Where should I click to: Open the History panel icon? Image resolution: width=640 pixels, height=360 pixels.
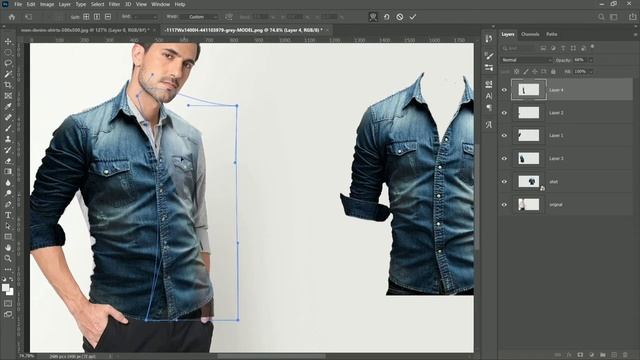(x=489, y=39)
